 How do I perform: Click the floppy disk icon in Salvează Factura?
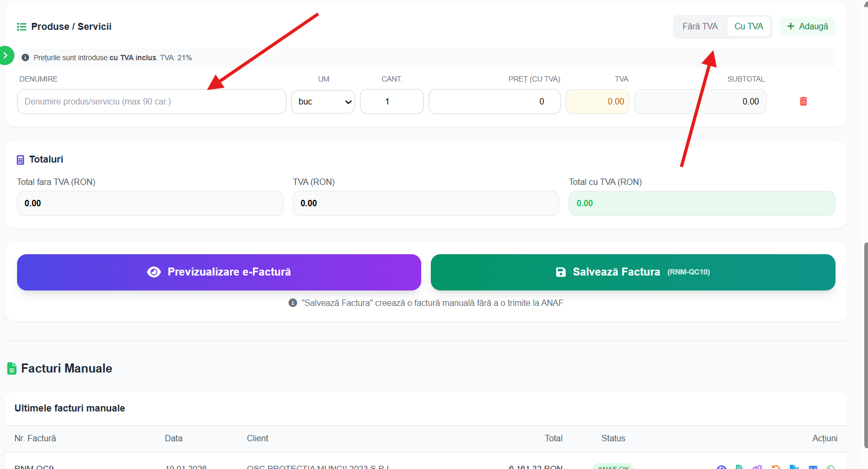click(561, 272)
